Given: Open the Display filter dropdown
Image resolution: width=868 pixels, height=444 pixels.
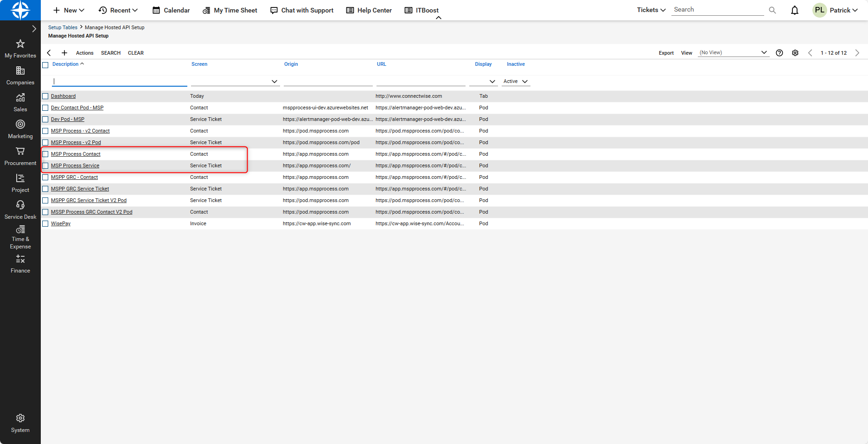Looking at the screenshot, I should click(483, 81).
